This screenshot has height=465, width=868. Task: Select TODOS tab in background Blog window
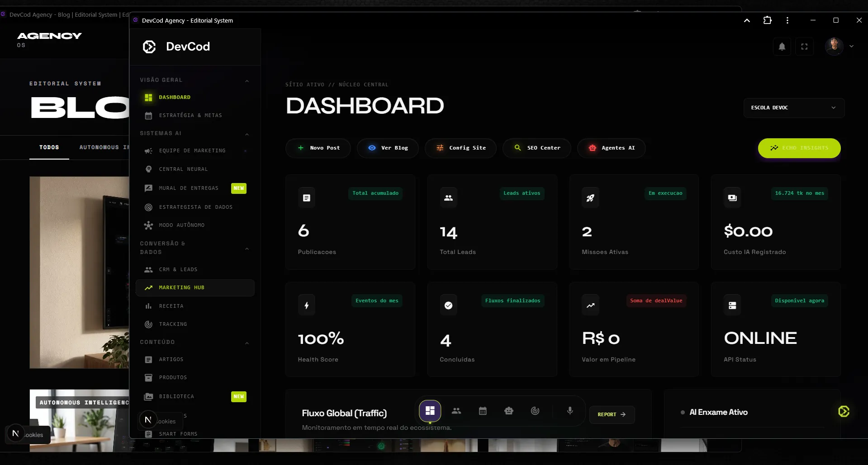[x=49, y=147]
